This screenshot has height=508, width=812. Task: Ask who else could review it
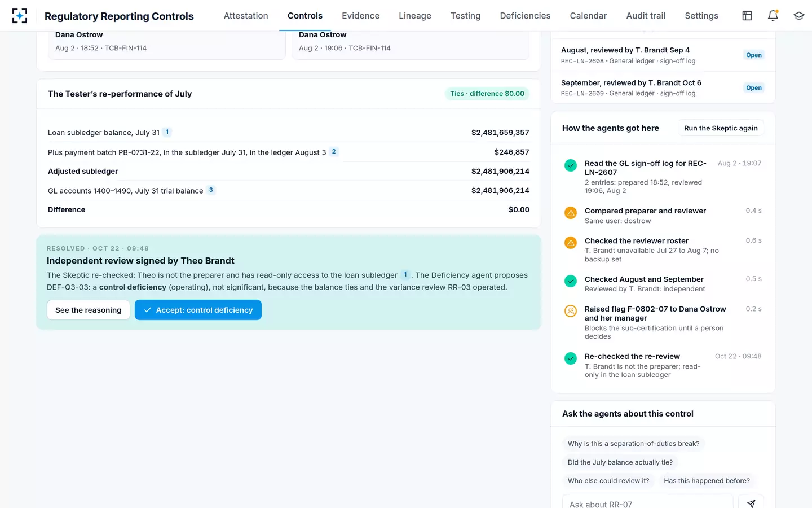608,481
